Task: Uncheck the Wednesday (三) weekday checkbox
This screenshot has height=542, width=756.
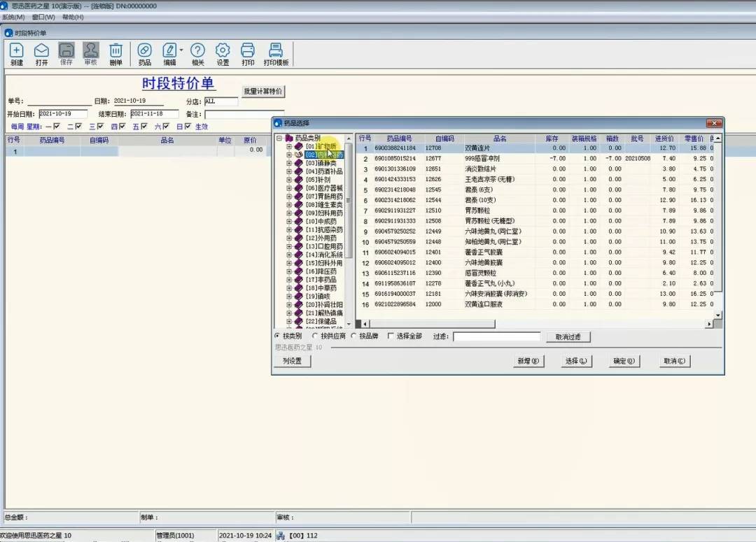Action: [x=100, y=126]
